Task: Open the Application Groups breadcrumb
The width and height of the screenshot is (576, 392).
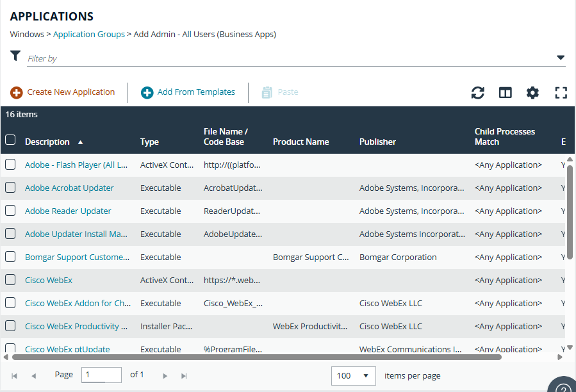Action: pos(88,34)
